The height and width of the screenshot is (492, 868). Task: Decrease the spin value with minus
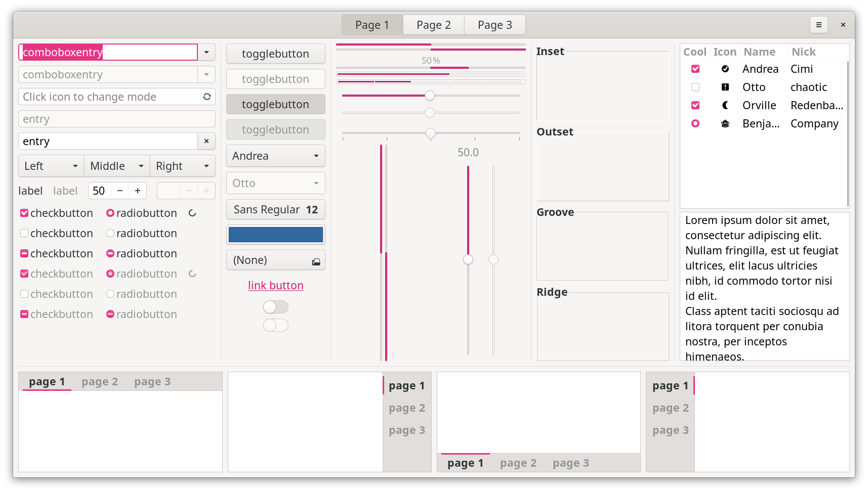point(120,191)
